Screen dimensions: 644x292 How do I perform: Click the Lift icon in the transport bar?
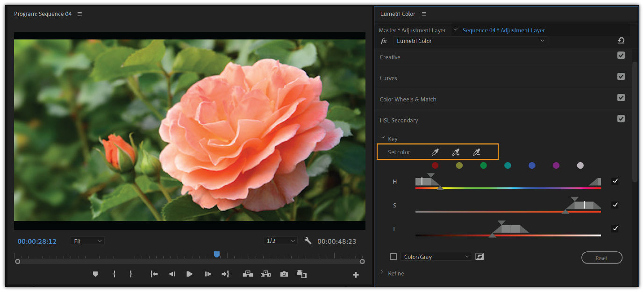point(247,274)
